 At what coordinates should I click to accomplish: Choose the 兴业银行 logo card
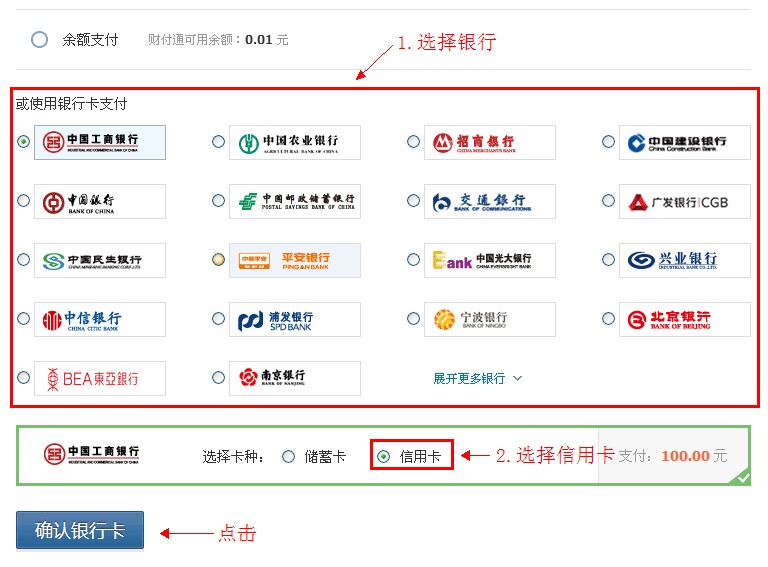click(x=685, y=260)
